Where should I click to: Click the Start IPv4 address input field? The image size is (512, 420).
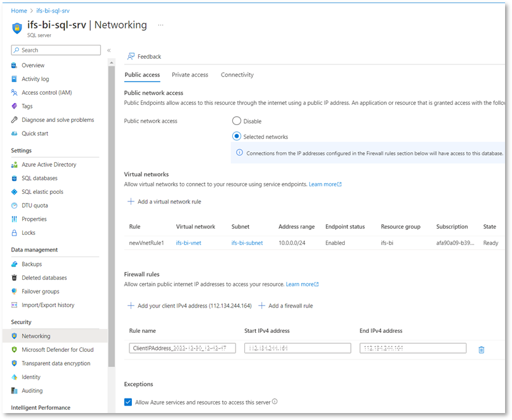pos(297,348)
